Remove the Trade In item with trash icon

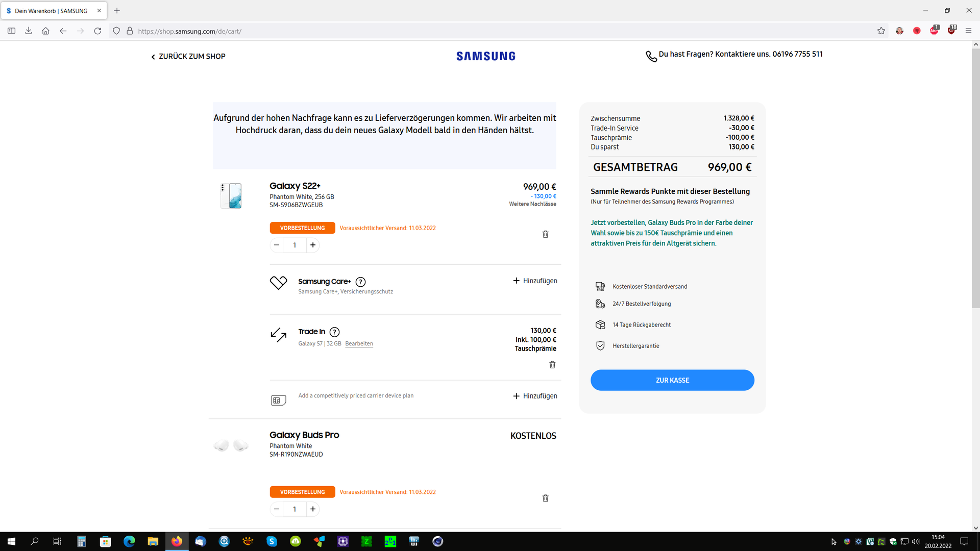(552, 365)
